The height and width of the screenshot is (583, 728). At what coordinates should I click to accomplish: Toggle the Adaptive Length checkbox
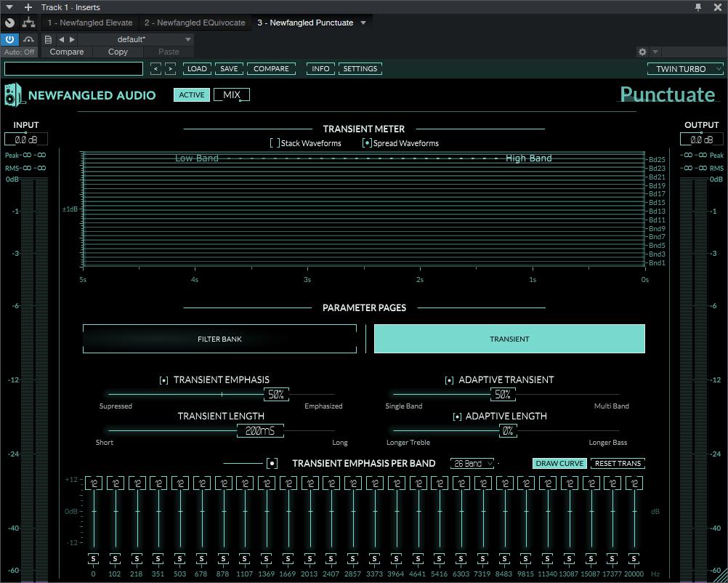click(x=457, y=417)
